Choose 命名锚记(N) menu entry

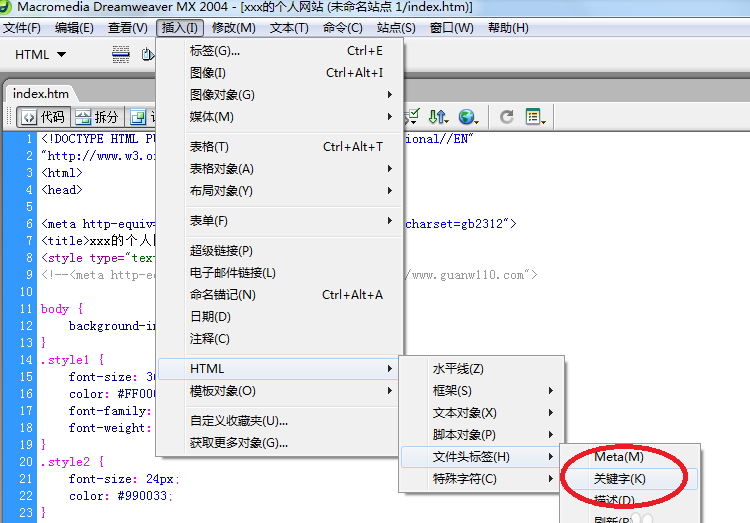(280, 295)
